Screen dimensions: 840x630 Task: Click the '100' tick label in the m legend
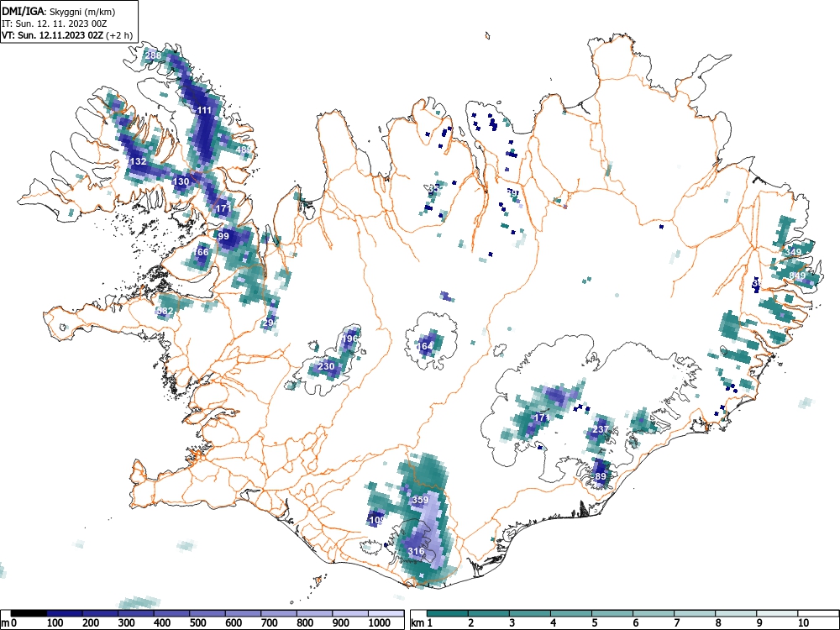pyautogui.click(x=55, y=623)
